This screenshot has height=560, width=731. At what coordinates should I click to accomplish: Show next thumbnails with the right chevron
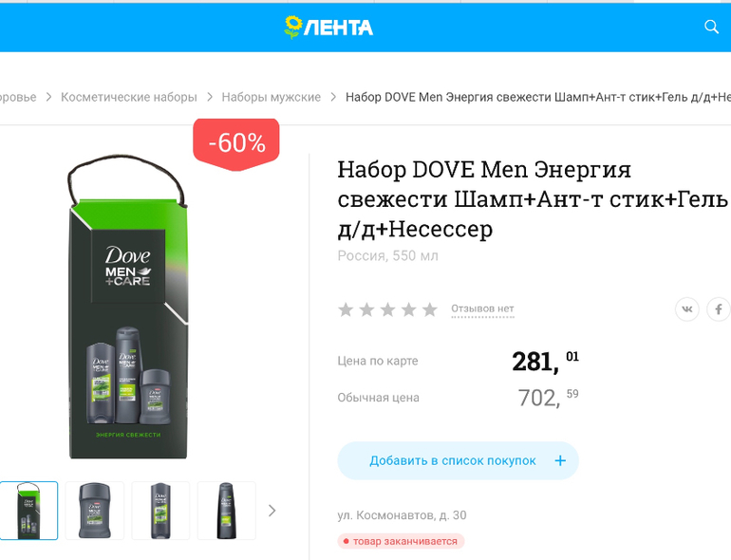(x=272, y=511)
